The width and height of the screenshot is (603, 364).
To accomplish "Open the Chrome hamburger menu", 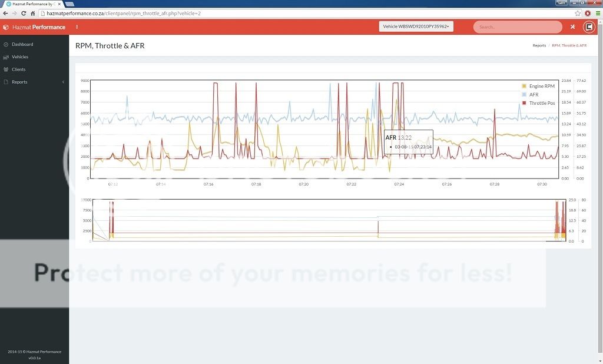I will coord(597,13).
